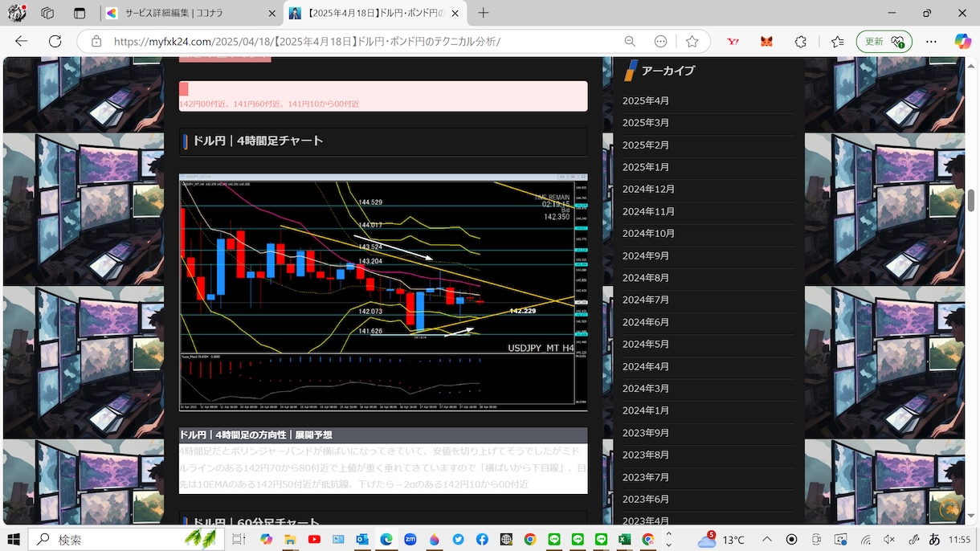Click the 更新 update button

[x=884, y=41]
